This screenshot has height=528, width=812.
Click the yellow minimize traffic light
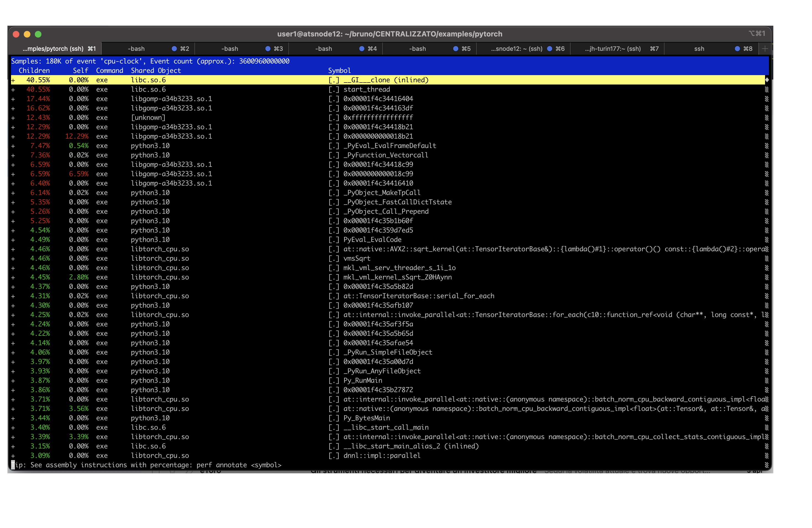click(x=27, y=34)
